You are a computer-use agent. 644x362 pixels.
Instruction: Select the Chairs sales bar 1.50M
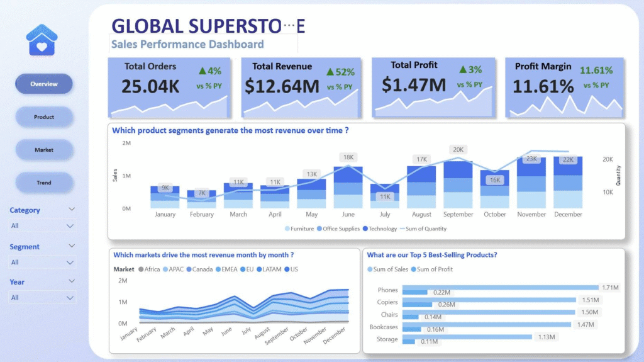click(489, 312)
